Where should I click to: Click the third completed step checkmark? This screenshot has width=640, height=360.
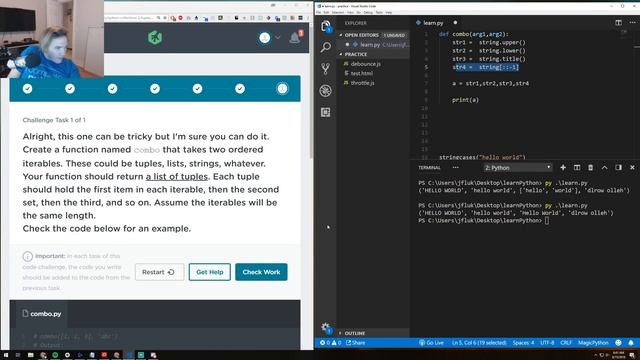pyautogui.click(x=112, y=89)
